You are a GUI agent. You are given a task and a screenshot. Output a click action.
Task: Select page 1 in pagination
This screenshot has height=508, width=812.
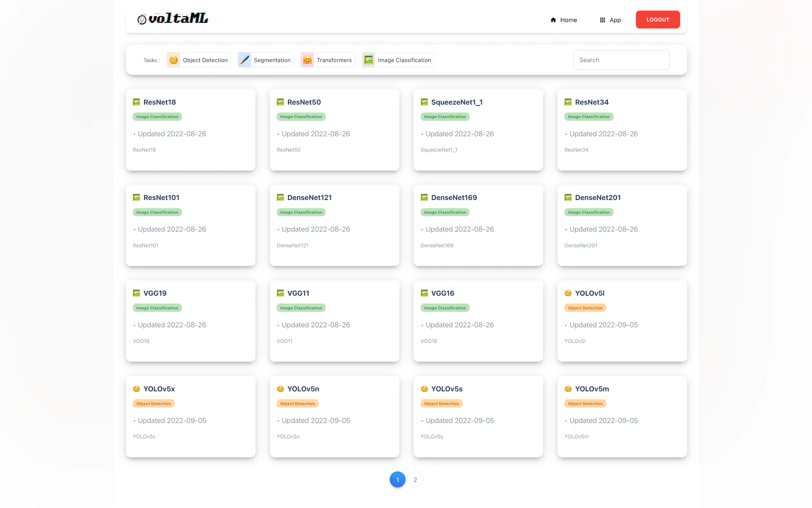pyautogui.click(x=397, y=480)
